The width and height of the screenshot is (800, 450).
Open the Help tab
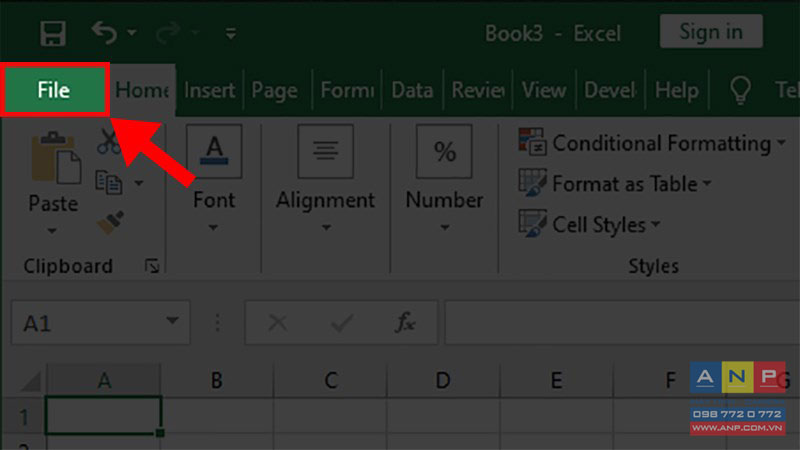[677, 90]
